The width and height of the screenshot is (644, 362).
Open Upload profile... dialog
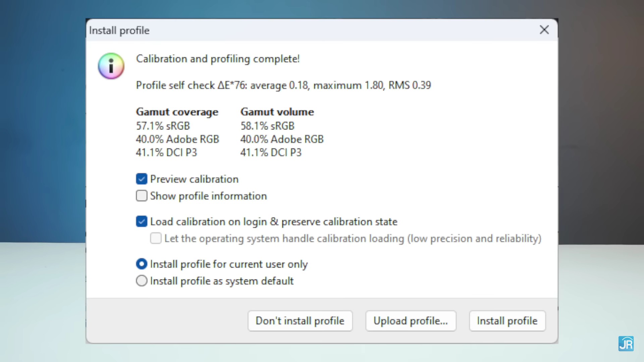[x=411, y=321]
